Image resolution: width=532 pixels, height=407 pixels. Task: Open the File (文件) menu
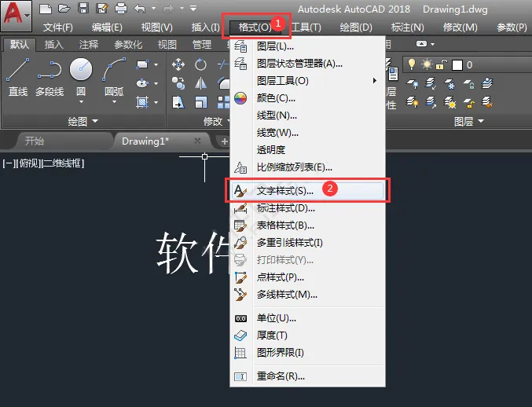[57, 27]
